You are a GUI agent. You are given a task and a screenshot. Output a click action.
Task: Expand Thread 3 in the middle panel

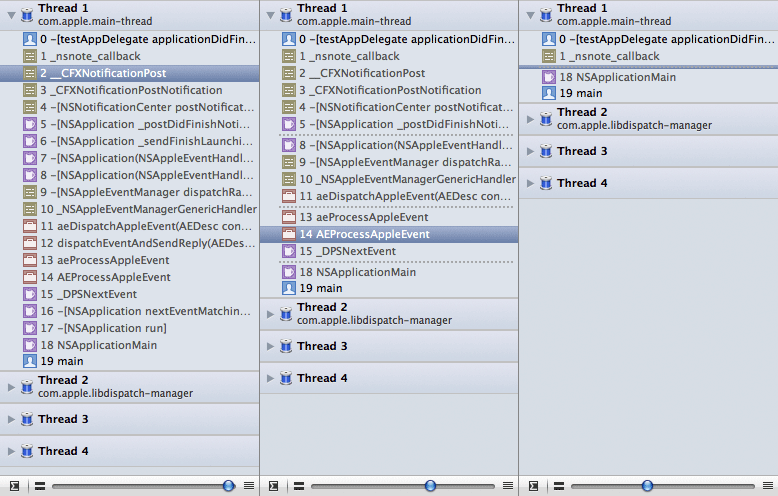click(x=270, y=346)
